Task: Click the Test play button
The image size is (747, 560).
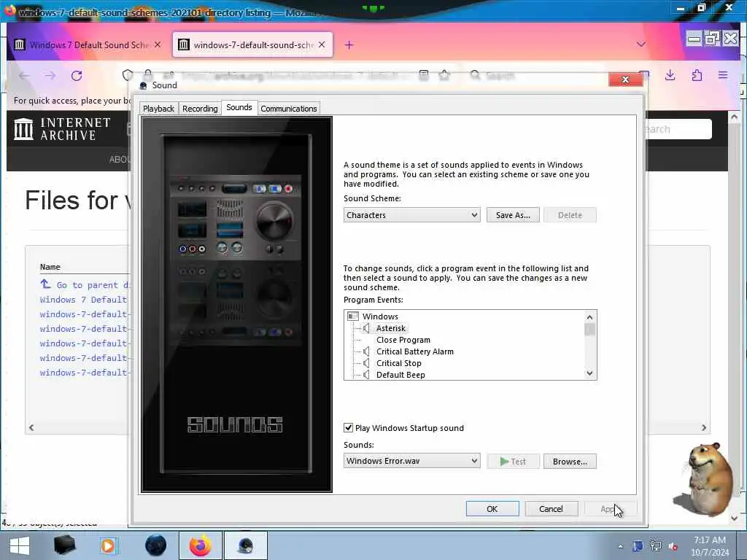Action: [513, 461]
